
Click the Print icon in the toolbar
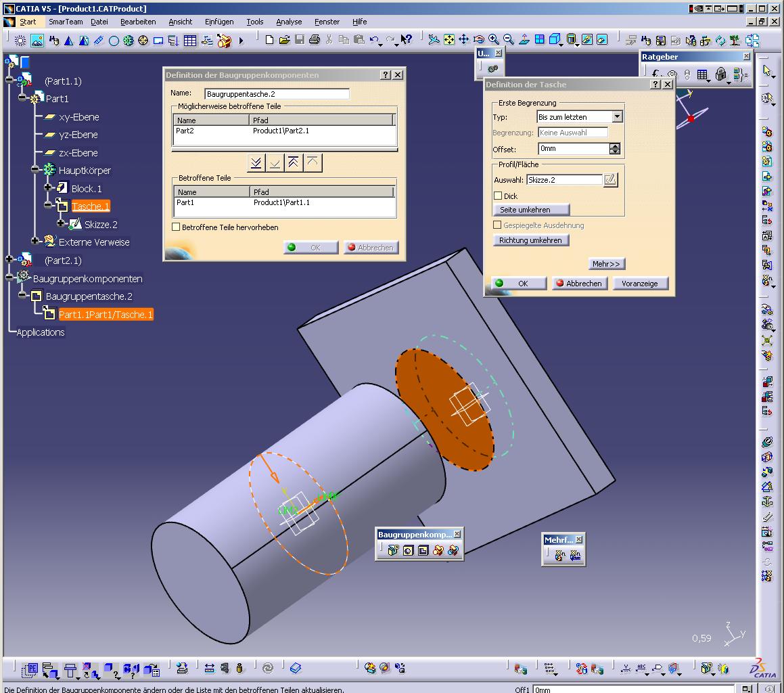click(x=315, y=40)
